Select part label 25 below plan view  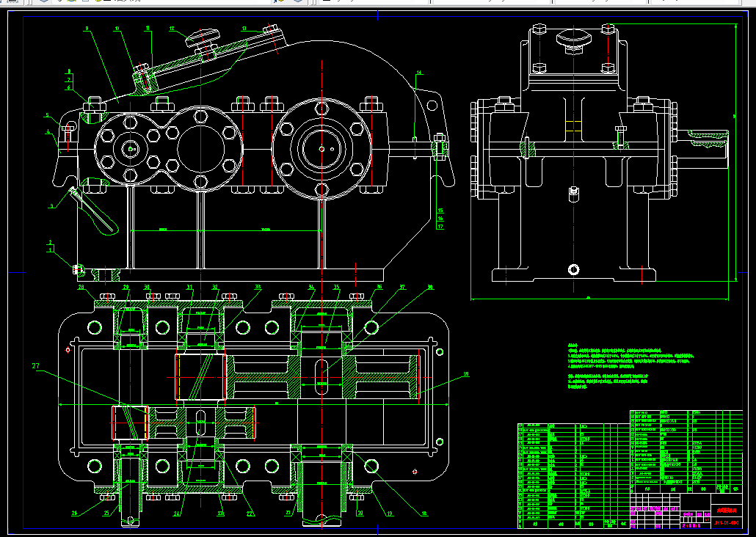tap(106, 514)
